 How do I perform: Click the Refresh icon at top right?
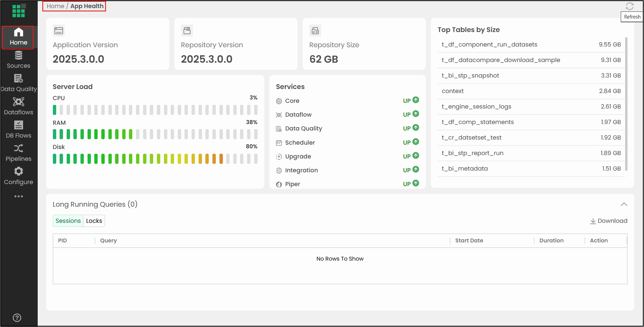(x=629, y=6)
